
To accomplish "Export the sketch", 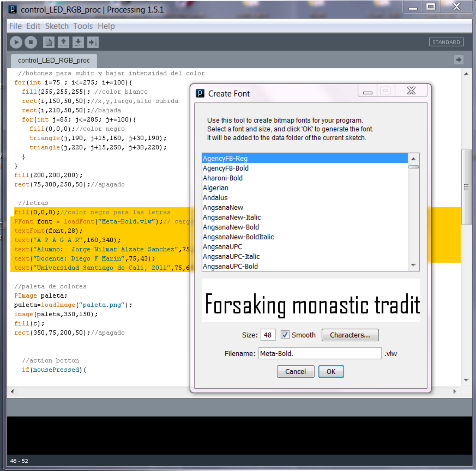I will [x=93, y=42].
